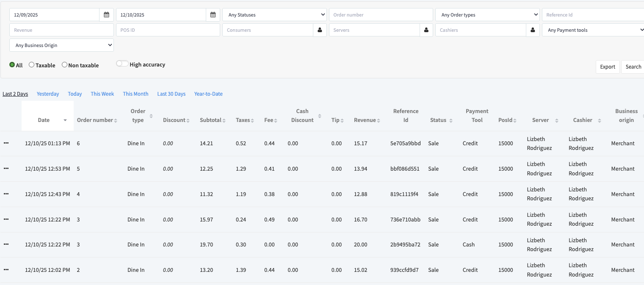The width and height of the screenshot is (644, 285).
Task: Click into the Order number input field
Action: (x=381, y=15)
